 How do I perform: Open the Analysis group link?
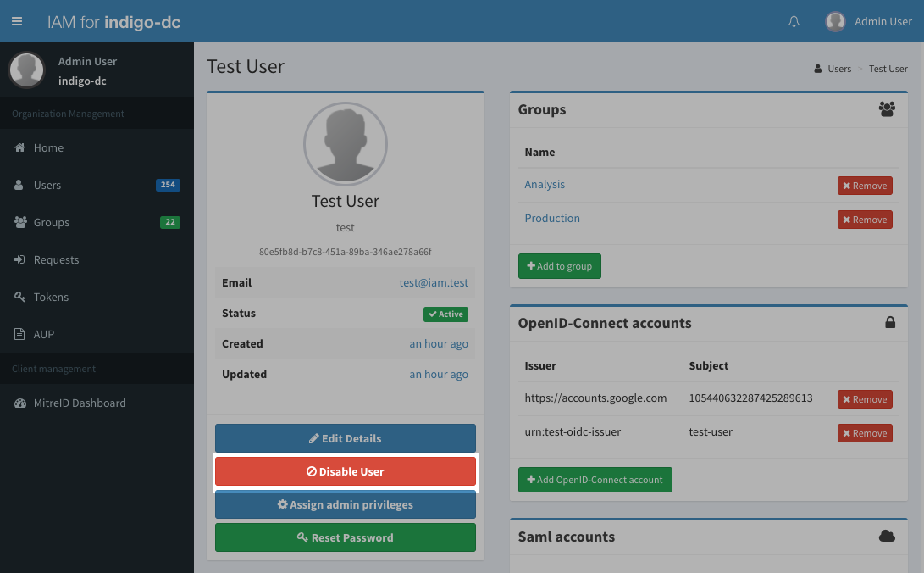(545, 184)
